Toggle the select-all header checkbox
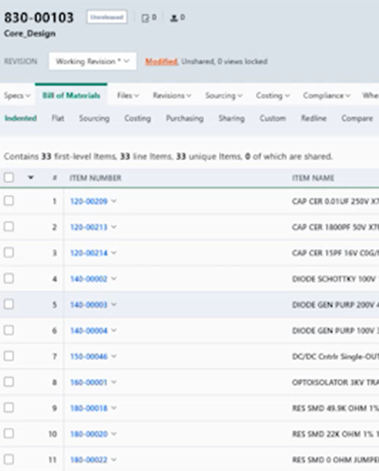Screen dimensions: 379x471 coord(9,177)
